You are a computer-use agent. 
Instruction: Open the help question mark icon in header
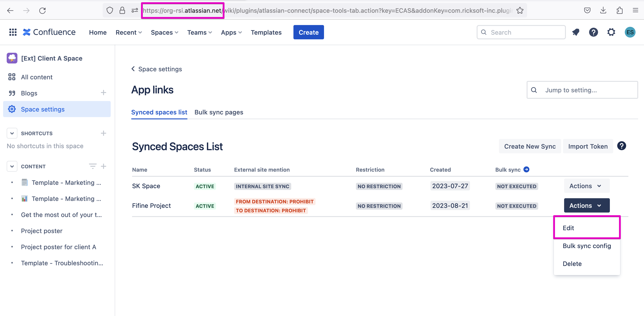pos(593,32)
